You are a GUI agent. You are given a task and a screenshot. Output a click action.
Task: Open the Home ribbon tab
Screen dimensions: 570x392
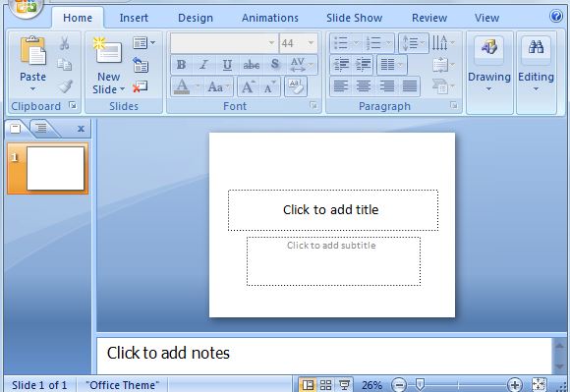coord(78,18)
